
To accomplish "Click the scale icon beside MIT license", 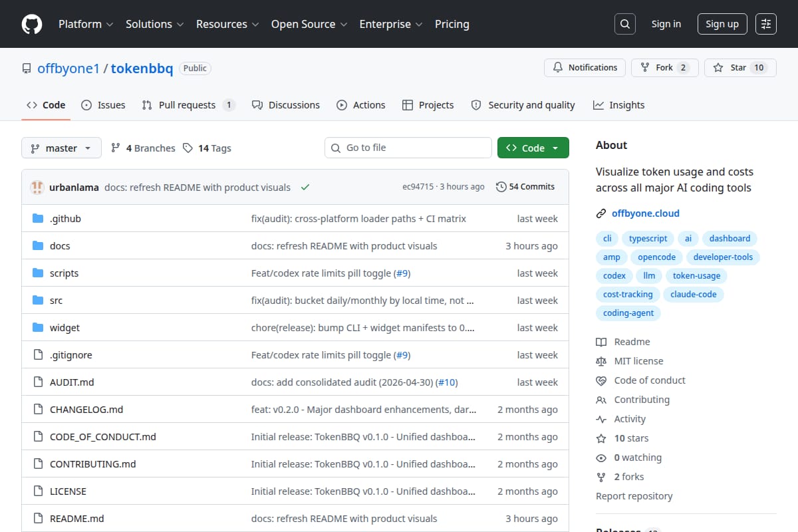I will click(601, 361).
